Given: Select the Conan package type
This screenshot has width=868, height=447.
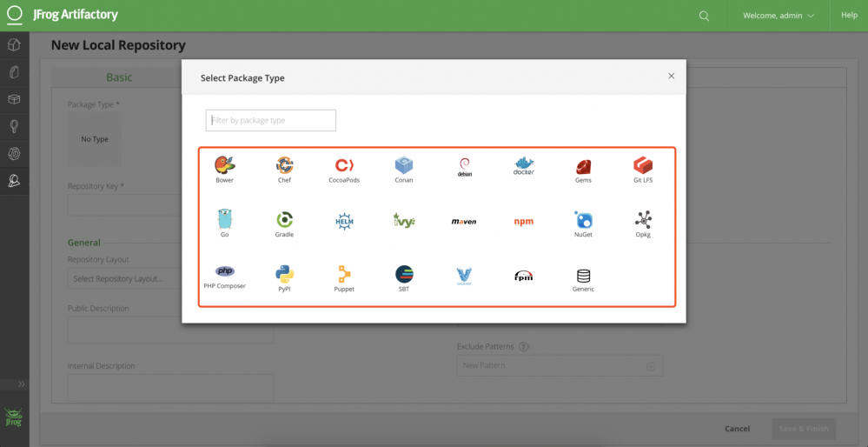Looking at the screenshot, I should pos(404,170).
